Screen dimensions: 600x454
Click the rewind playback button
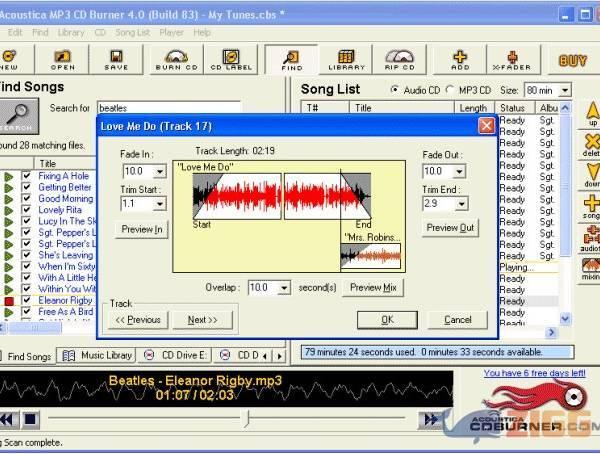point(8,419)
